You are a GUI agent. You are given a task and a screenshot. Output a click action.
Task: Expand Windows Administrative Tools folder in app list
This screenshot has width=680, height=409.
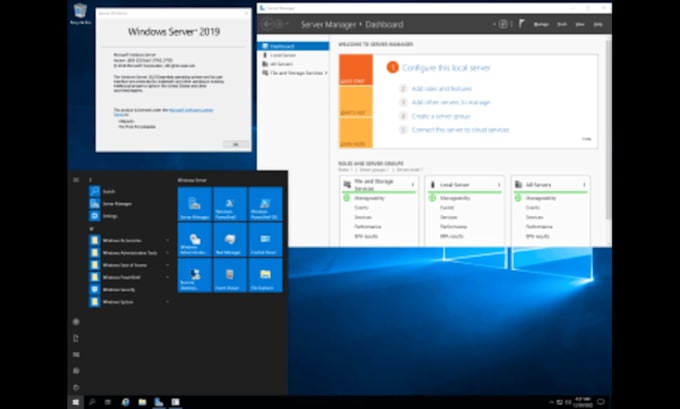coord(129,252)
